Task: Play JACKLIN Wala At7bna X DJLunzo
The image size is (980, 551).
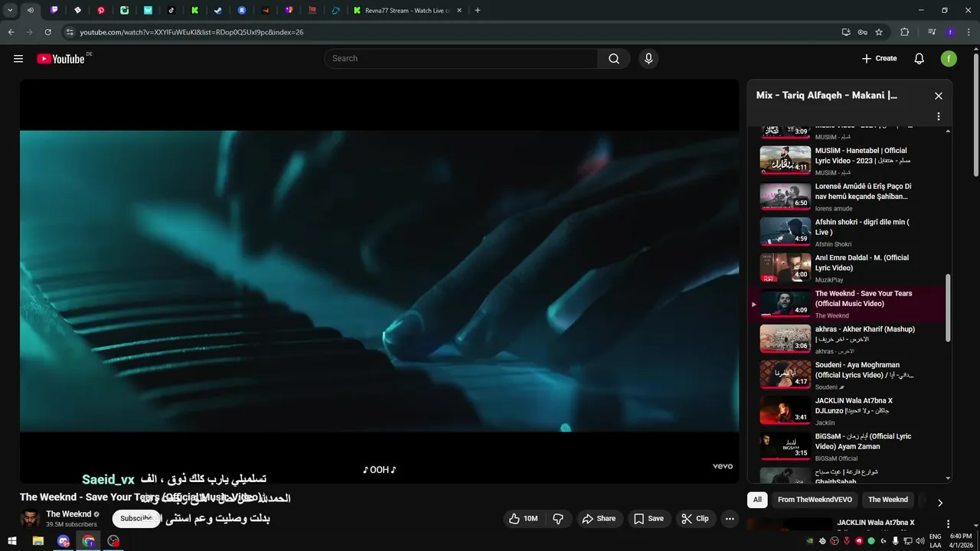Action: pos(849,411)
